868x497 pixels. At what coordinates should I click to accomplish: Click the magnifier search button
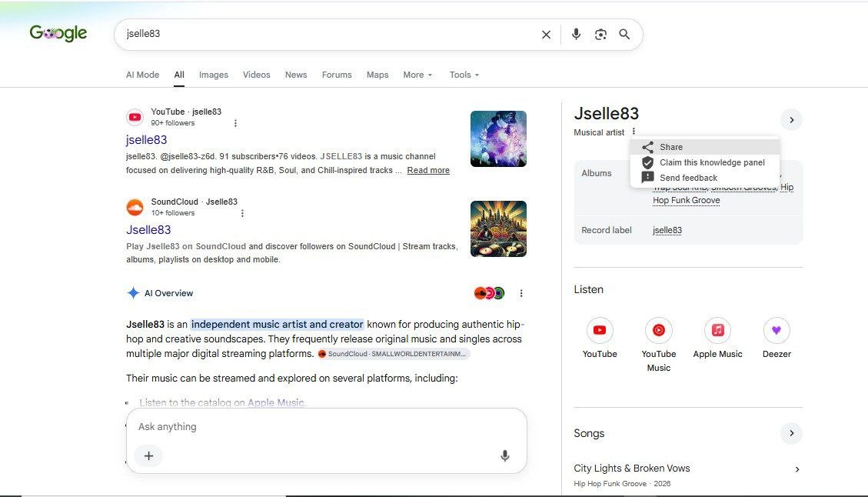[624, 35]
